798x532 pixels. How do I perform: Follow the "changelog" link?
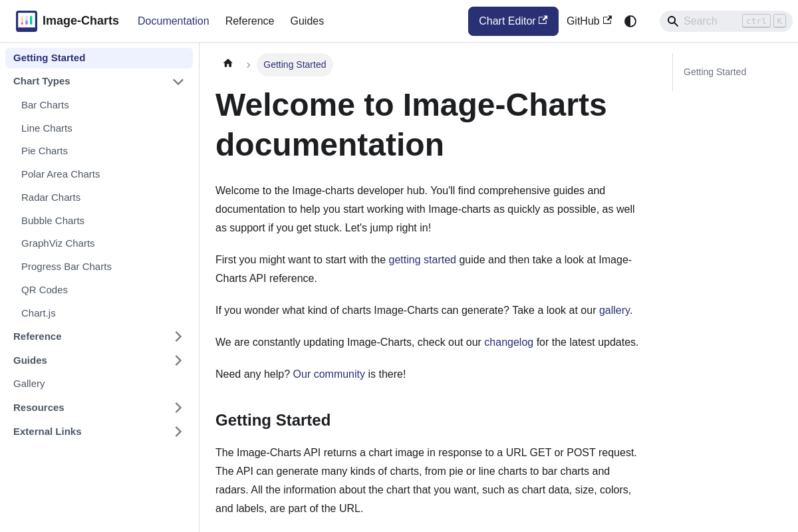[x=509, y=342]
